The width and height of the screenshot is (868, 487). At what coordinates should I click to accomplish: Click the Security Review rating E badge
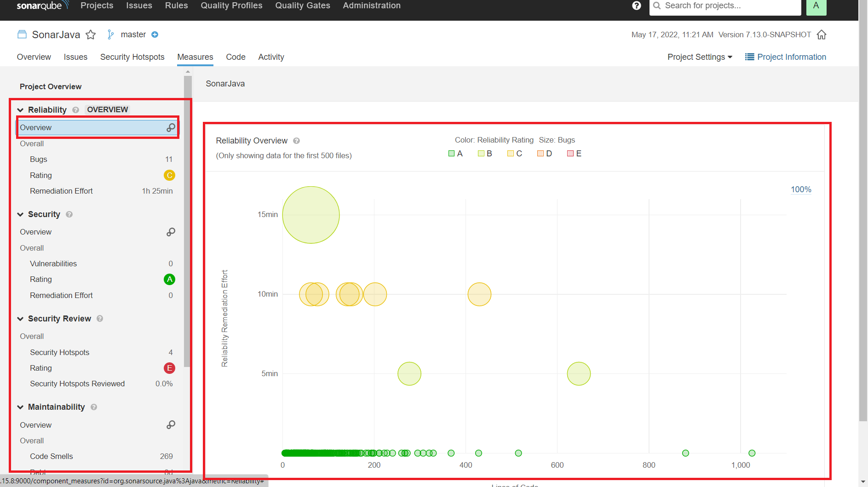[x=169, y=368]
